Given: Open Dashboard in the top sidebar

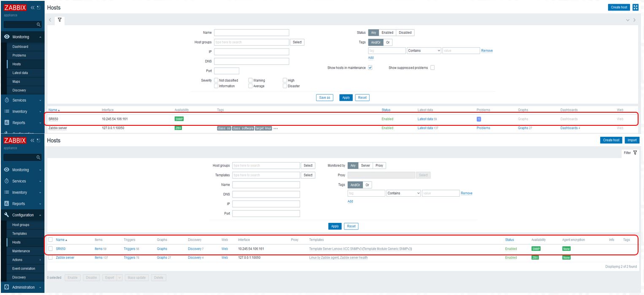Looking at the screenshot, I should click(x=20, y=47).
